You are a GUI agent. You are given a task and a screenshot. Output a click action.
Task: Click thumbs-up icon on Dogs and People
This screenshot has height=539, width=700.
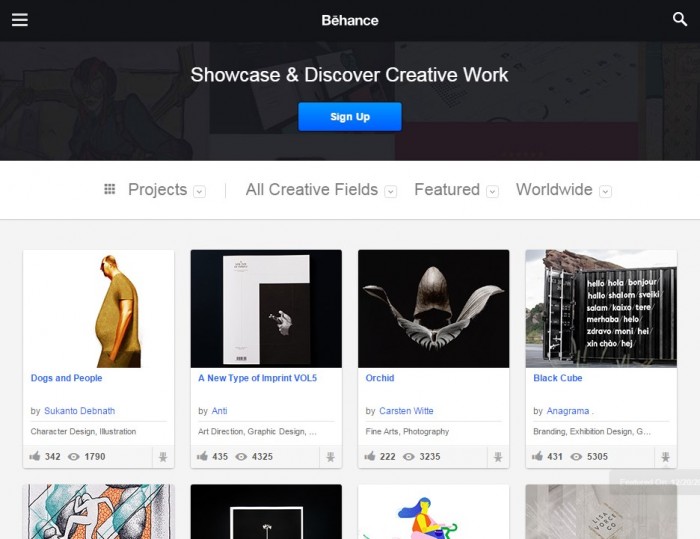[x=36, y=456]
